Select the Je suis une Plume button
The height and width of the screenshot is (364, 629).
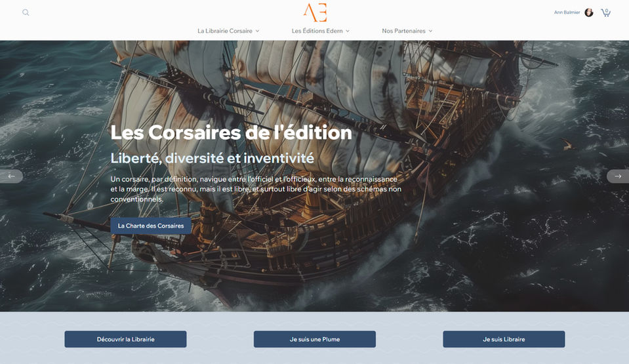315,339
